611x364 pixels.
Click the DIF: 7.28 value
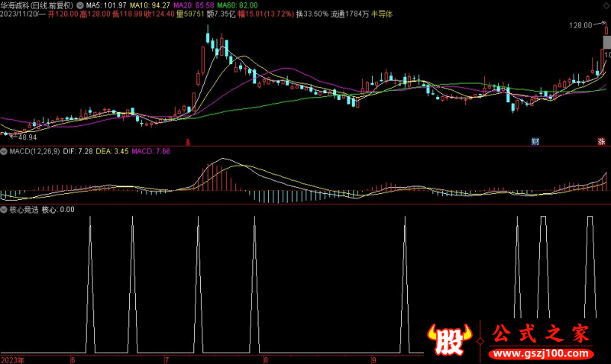pyautogui.click(x=78, y=151)
